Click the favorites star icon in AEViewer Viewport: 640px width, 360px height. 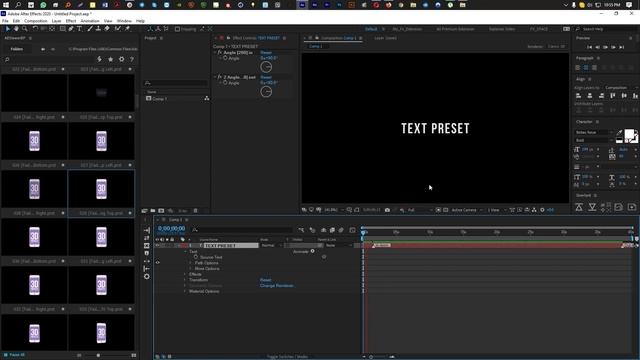(x=110, y=59)
